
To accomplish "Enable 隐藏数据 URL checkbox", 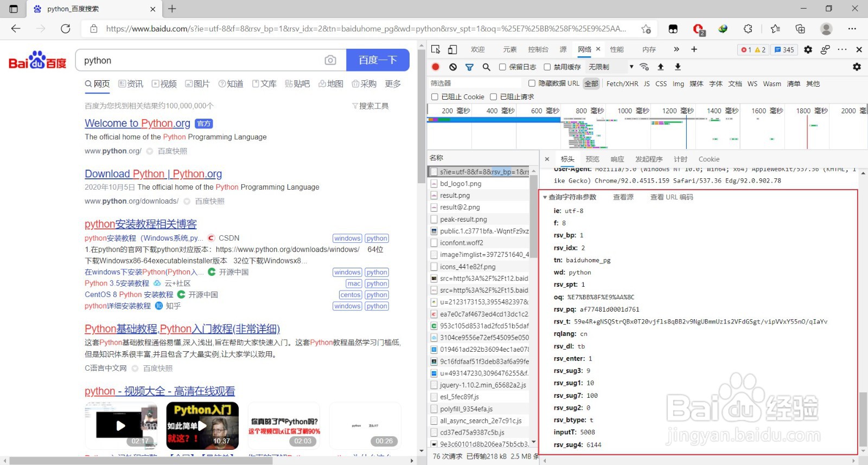I will point(532,83).
